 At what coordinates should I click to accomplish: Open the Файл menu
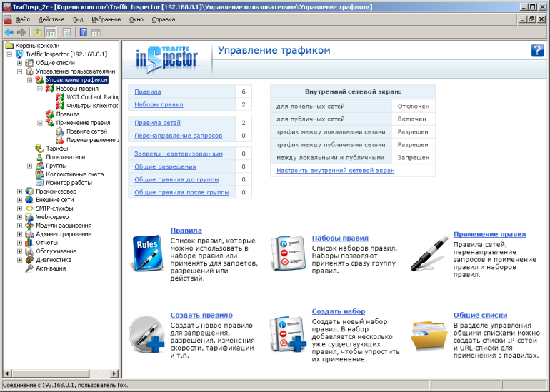coord(23,19)
